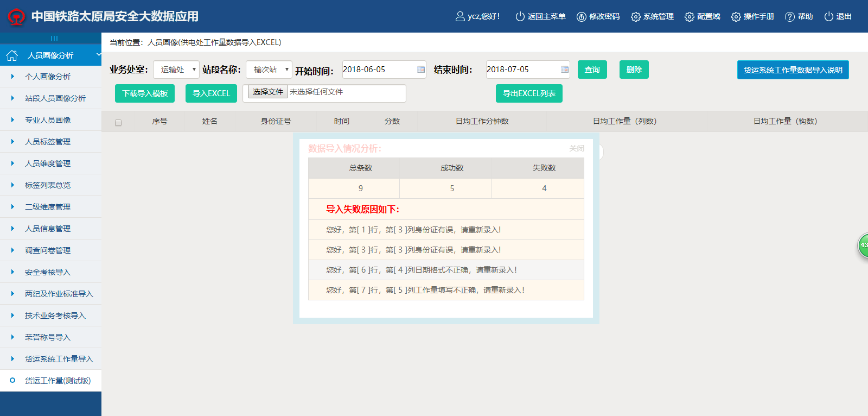Click the China Railway logo icon

coord(16,17)
